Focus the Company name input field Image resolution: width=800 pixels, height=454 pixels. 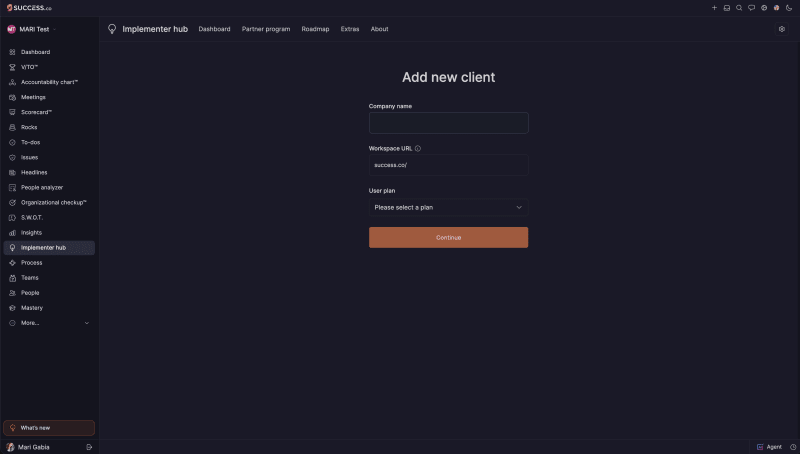point(448,123)
